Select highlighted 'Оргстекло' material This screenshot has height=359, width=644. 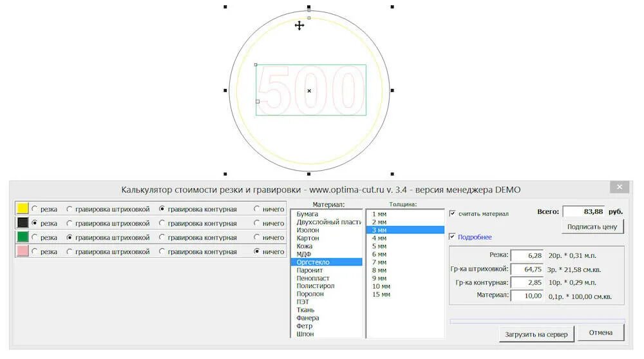pos(327,262)
